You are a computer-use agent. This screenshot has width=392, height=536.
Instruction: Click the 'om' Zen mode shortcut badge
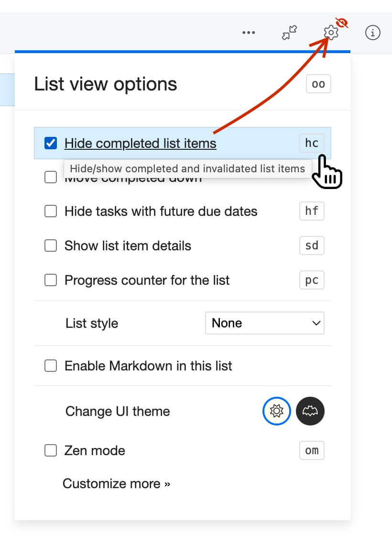[x=312, y=450]
